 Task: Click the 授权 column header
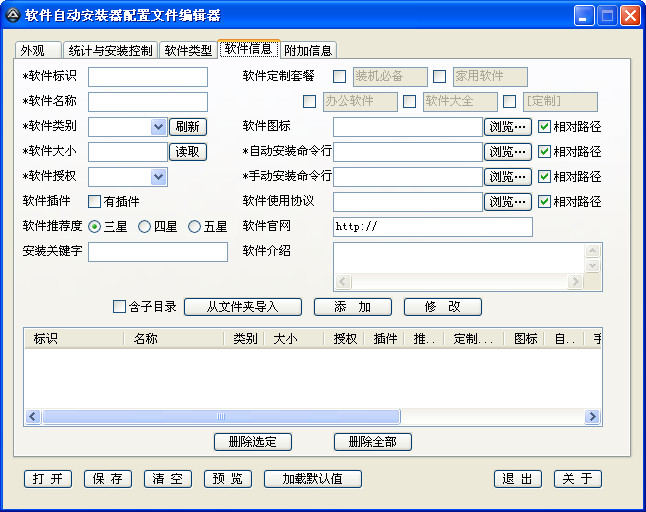[x=344, y=339]
